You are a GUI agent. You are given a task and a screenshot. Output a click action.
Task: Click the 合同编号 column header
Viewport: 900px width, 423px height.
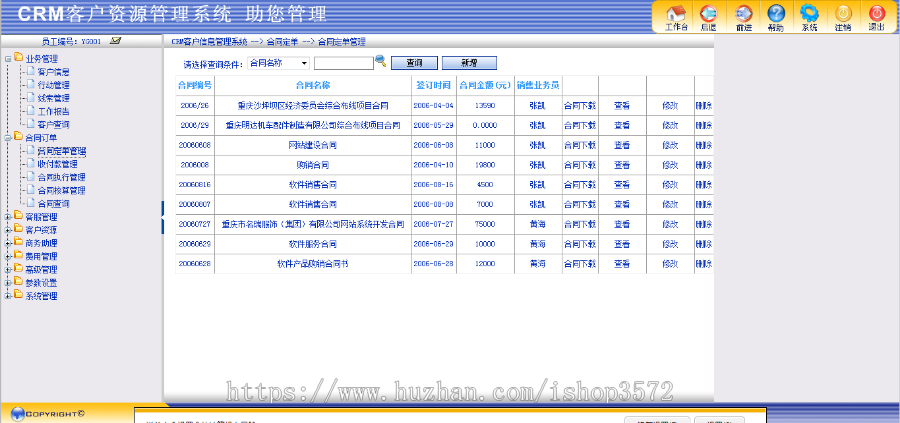pos(195,85)
